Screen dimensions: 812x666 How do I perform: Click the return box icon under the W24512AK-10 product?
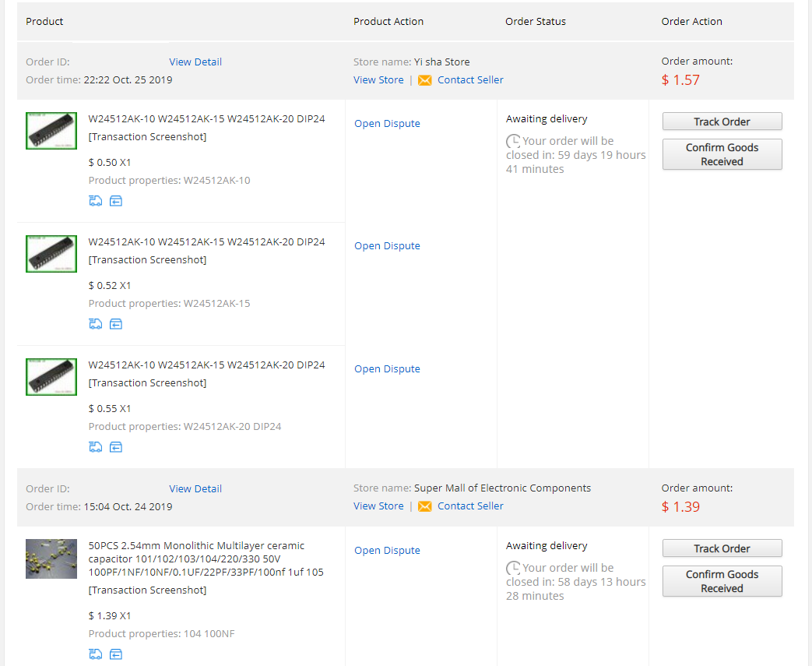[x=116, y=201]
